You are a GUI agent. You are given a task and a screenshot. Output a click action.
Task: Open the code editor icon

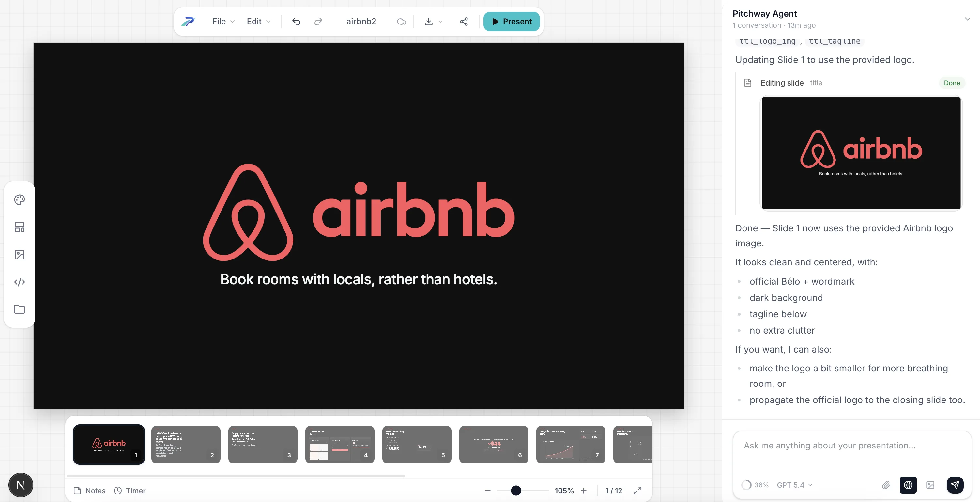coord(19,282)
